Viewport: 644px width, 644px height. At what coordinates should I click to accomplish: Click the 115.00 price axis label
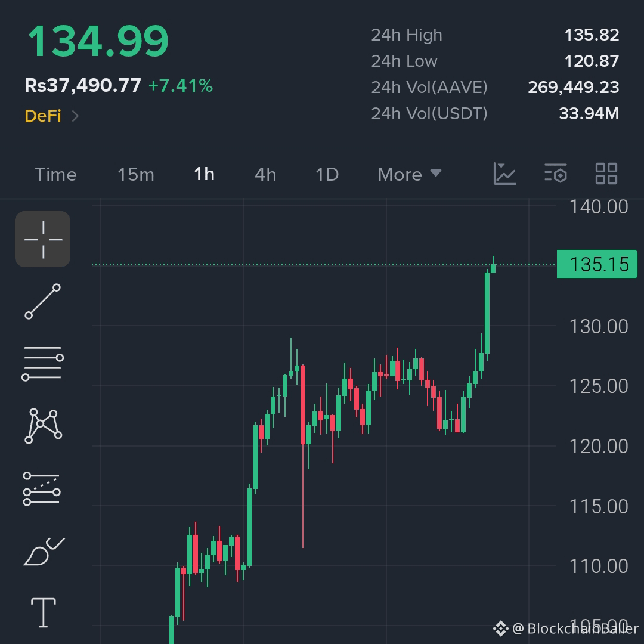pos(599,507)
